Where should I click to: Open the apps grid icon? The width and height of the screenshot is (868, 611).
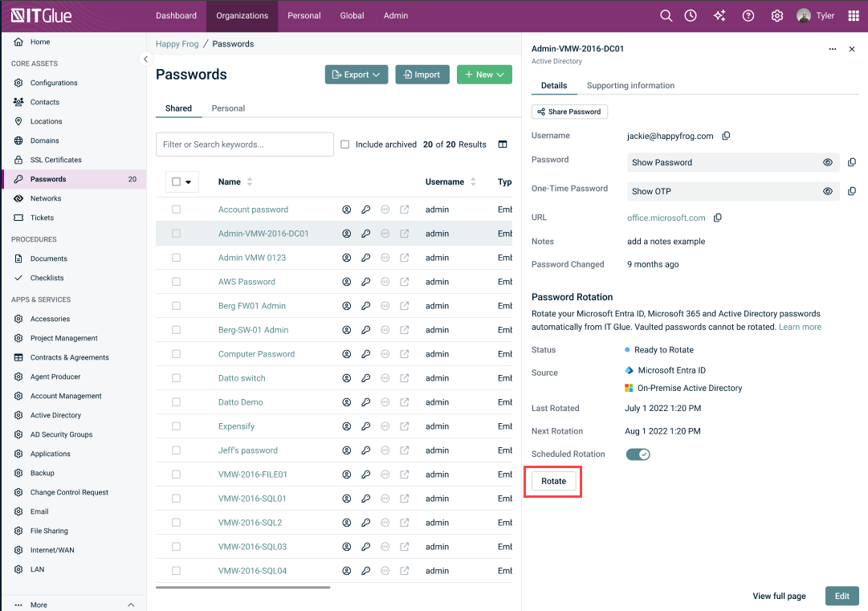[x=853, y=15]
